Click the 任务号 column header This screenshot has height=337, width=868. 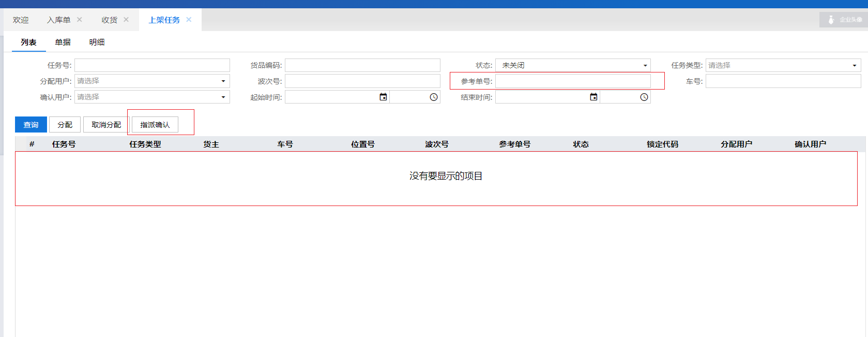64,144
